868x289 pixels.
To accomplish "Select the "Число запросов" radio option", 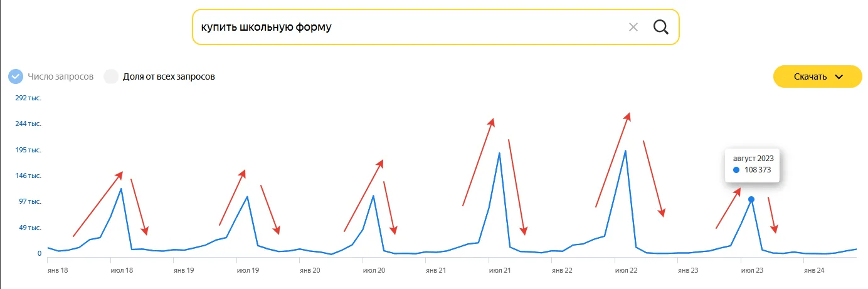I will tap(16, 76).
